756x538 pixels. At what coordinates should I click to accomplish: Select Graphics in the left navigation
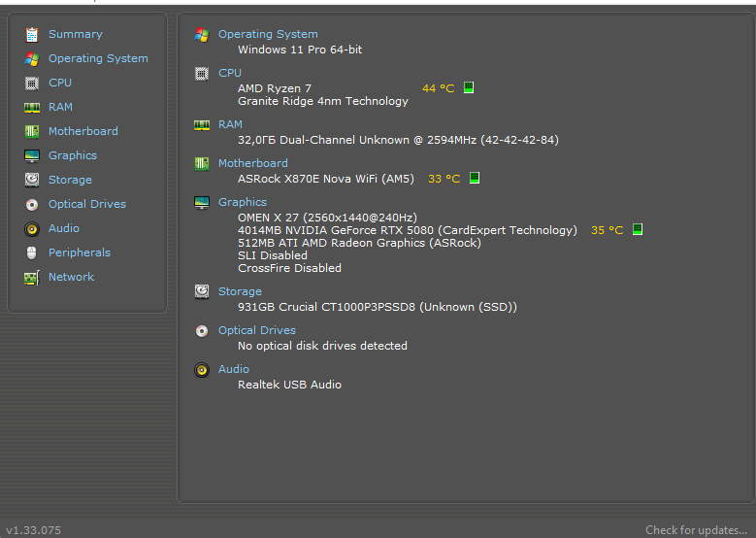(73, 155)
